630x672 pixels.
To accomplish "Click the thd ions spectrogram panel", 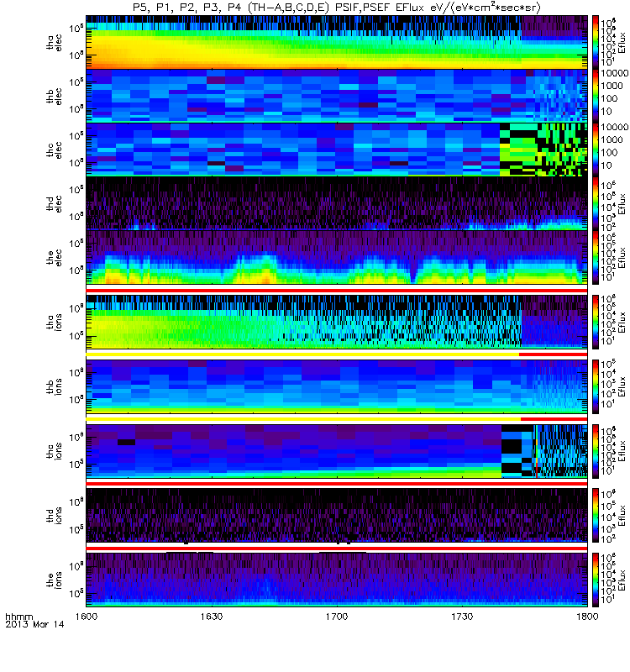I will (337, 516).
